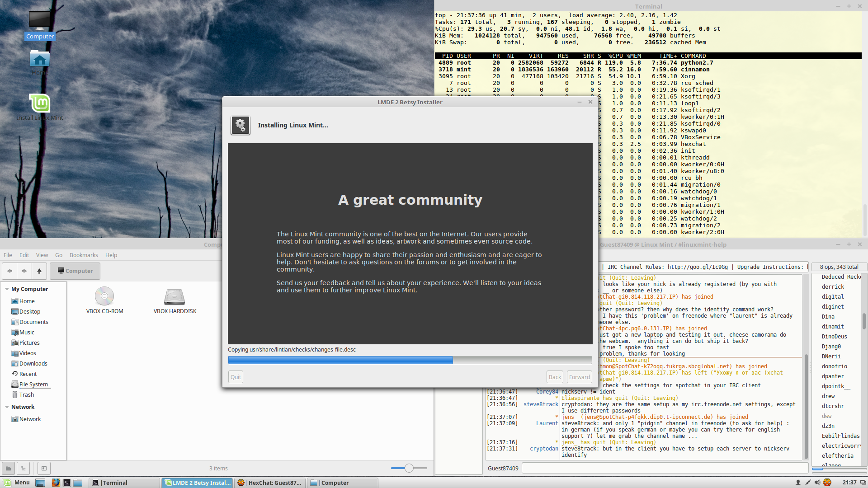Collapse the Network sidebar section
The width and height of the screenshot is (868, 488).
(7, 407)
